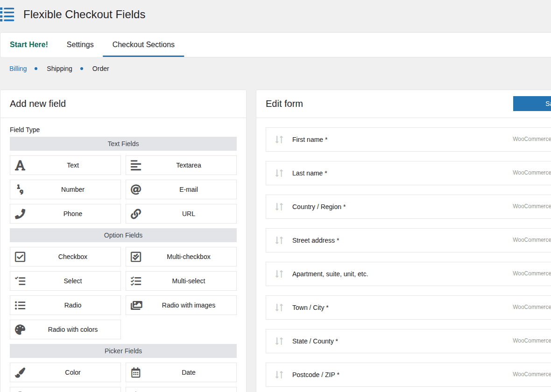Click the Picker Fields group header
The height and width of the screenshot is (392, 551).
(x=123, y=351)
